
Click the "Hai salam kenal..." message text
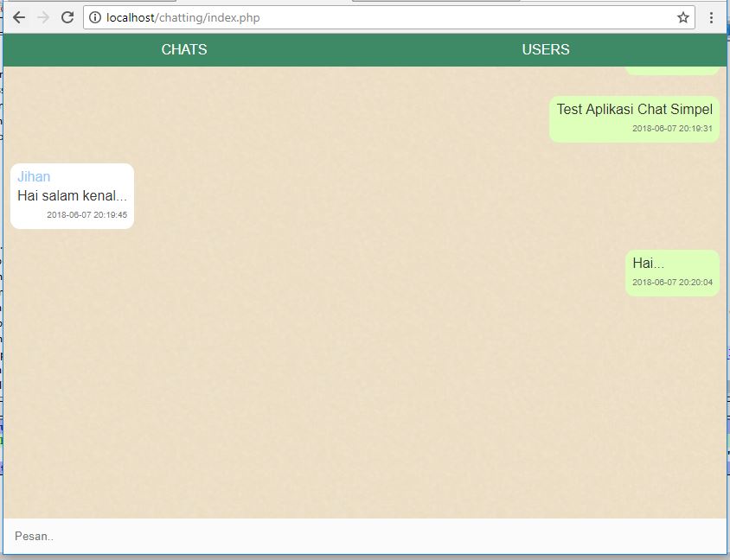click(x=72, y=196)
